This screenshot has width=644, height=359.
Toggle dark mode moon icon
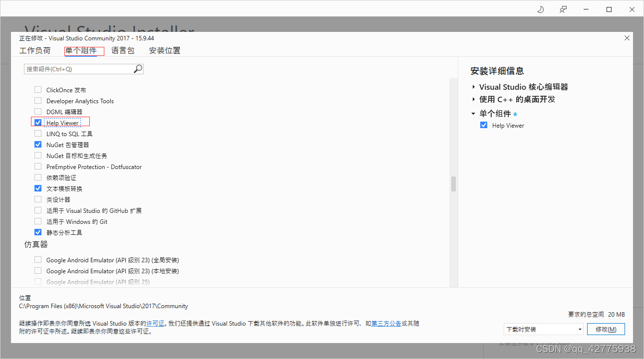[x=540, y=9]
